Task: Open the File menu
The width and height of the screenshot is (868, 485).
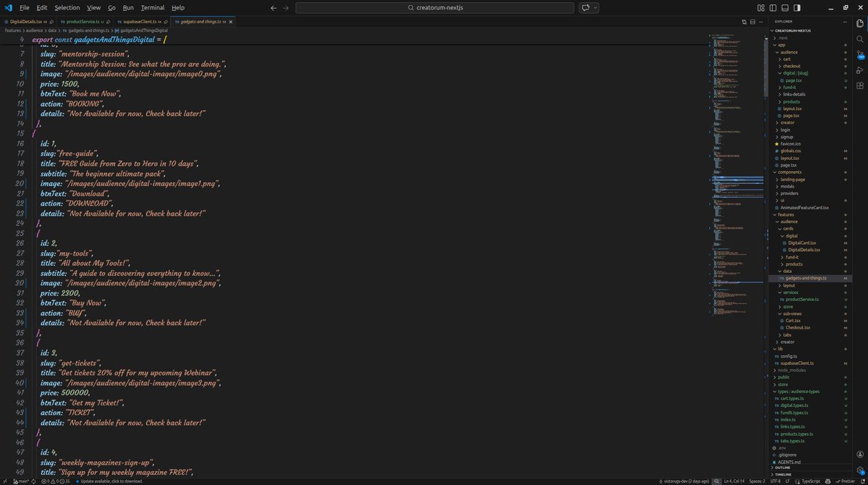Action: (25, 7)
